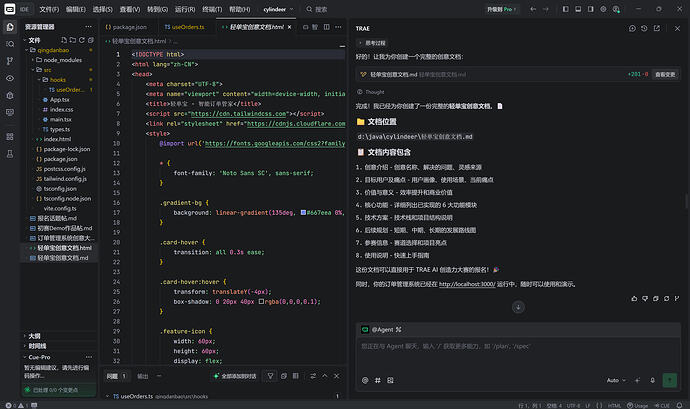
Task: Click 查看变更 button on file card
Action: [x=665, y=74]
